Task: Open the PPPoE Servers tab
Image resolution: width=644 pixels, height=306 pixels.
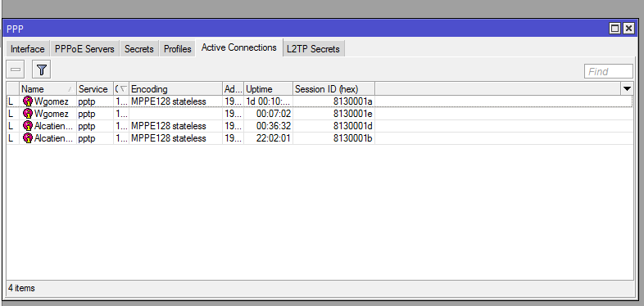Action: tap(84, 49)
